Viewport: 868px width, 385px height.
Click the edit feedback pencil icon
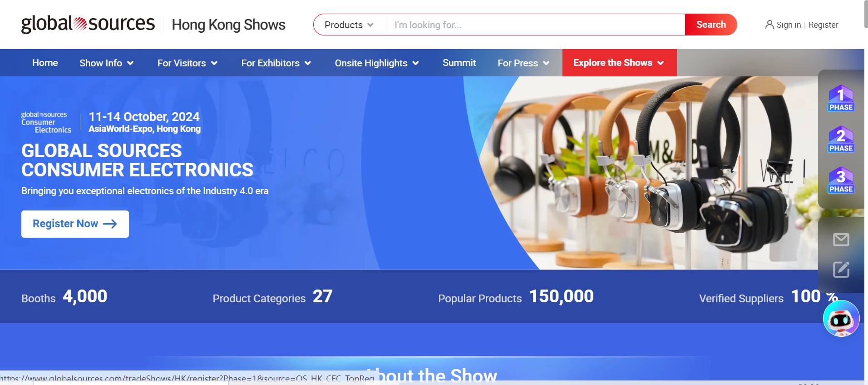click(841, 270)
